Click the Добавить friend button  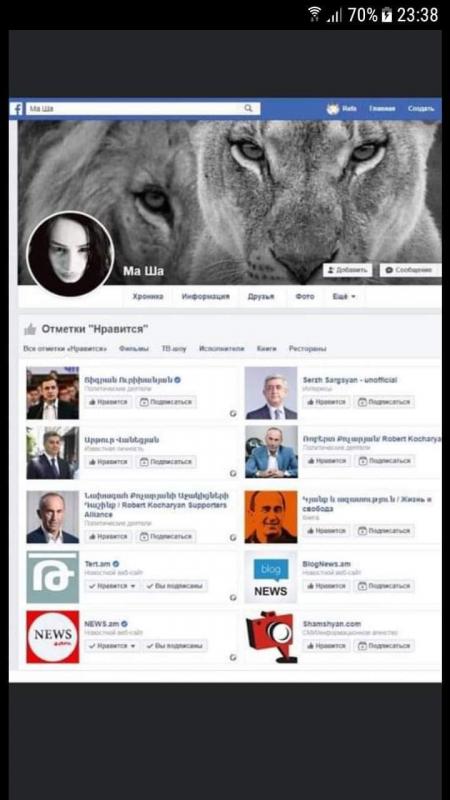(347, 270)
